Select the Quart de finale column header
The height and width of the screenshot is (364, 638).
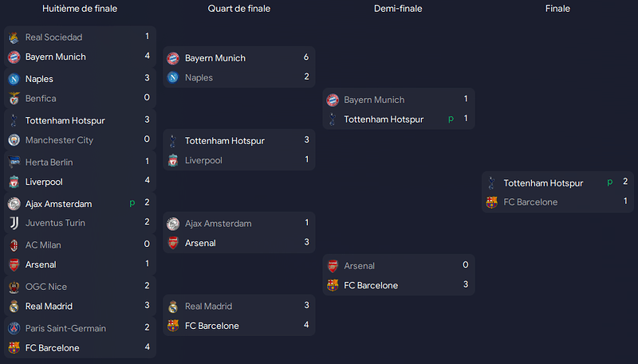[x=238, y=9]
